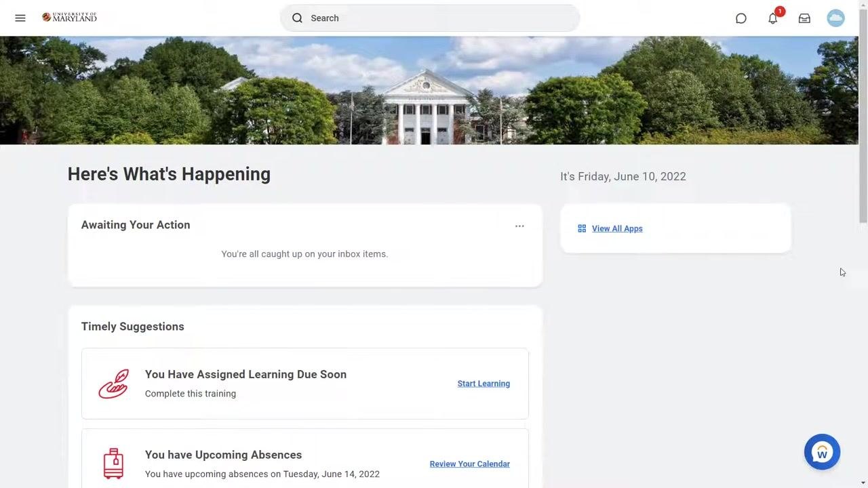Click the "Here's What's Happening" title
868x488 pixels.
[x=169, y=174]
